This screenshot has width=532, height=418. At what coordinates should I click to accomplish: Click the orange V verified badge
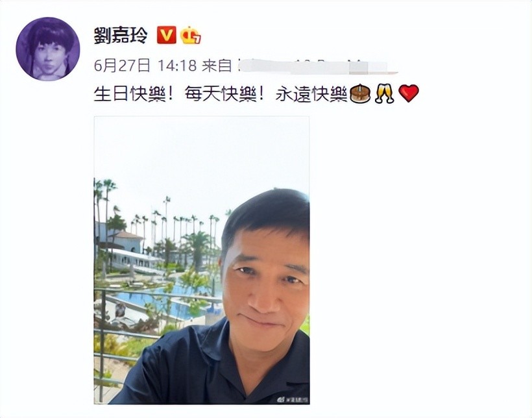point(166,35)
